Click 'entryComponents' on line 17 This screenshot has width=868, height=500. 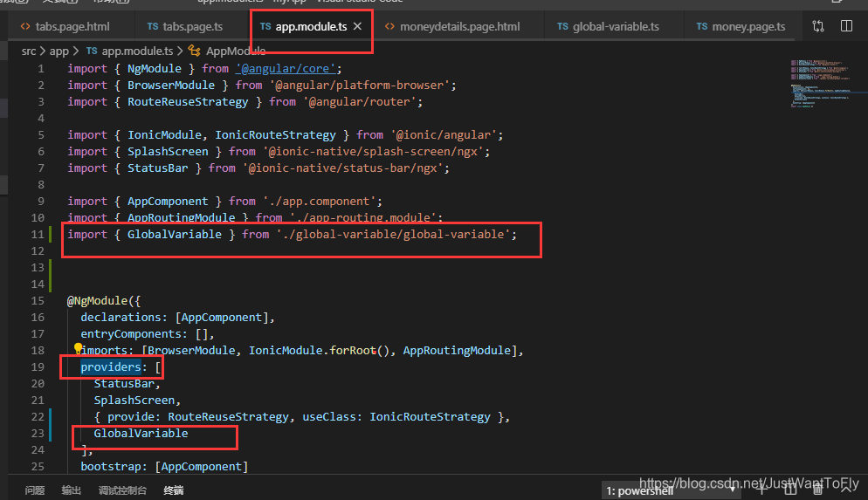point(131,334)
